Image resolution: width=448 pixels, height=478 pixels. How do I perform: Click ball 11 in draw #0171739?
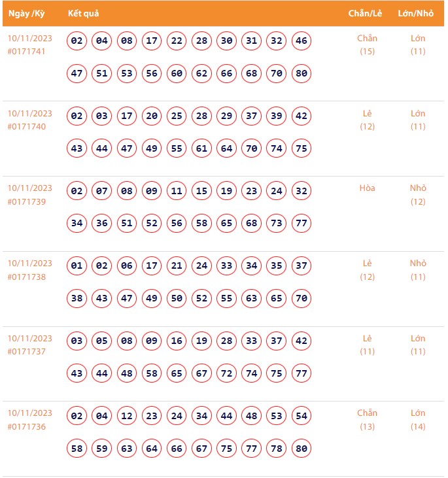click(x=177, y=192)
